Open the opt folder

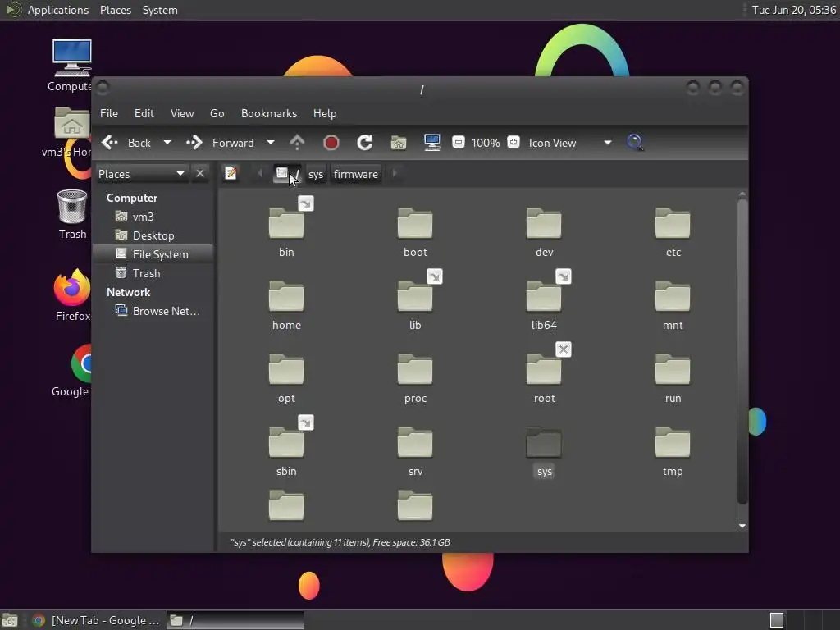point(286,370)
